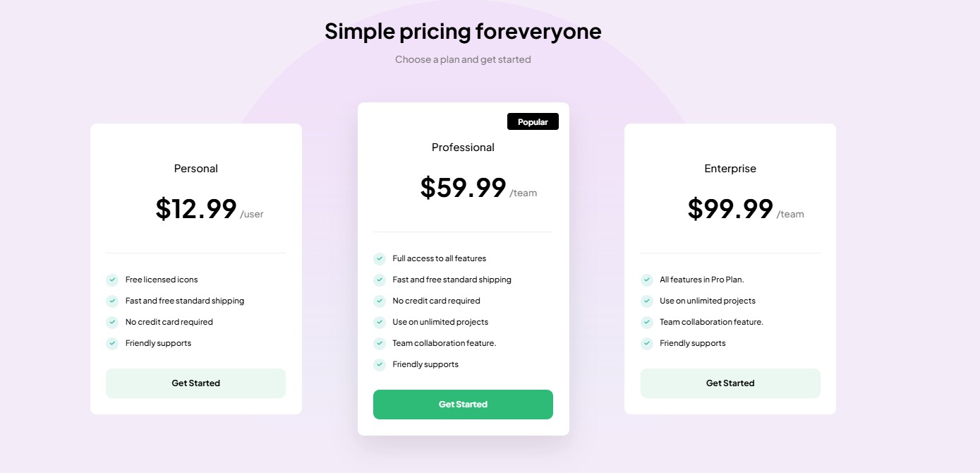Click the green Professional Get Started button
This screenshot has height=473, width=980.
463,405
